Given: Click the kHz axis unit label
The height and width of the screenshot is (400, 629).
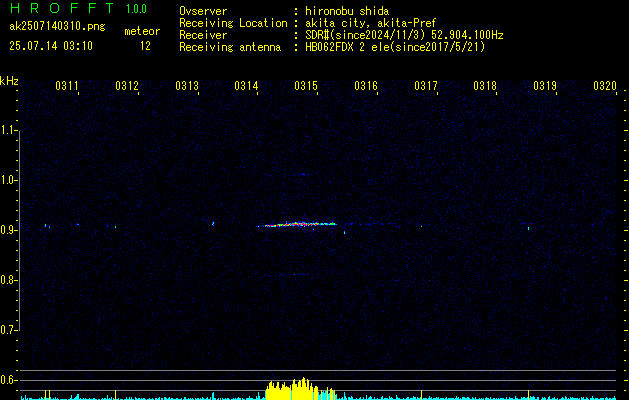Looking at the screenshot, I should coord(9,81).
